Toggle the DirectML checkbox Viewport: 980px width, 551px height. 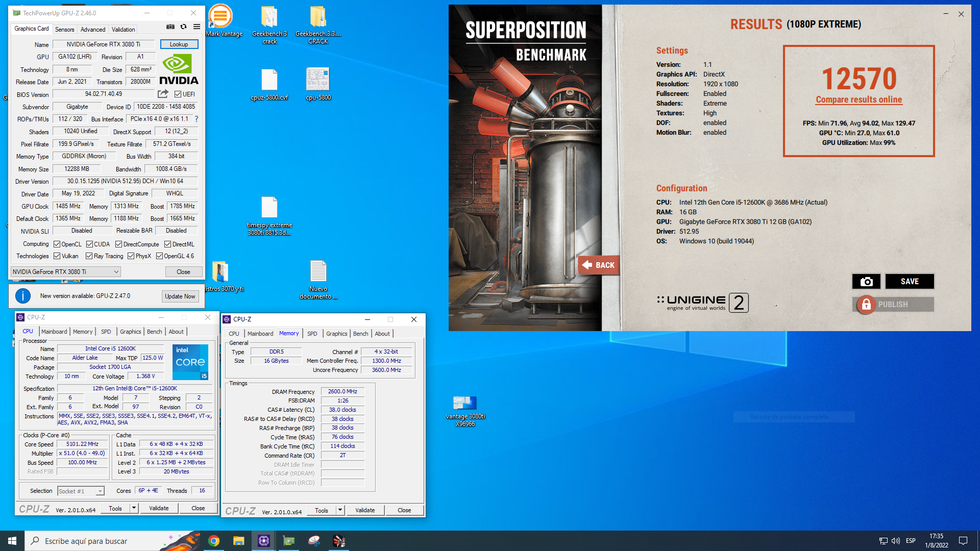(168, 244)
